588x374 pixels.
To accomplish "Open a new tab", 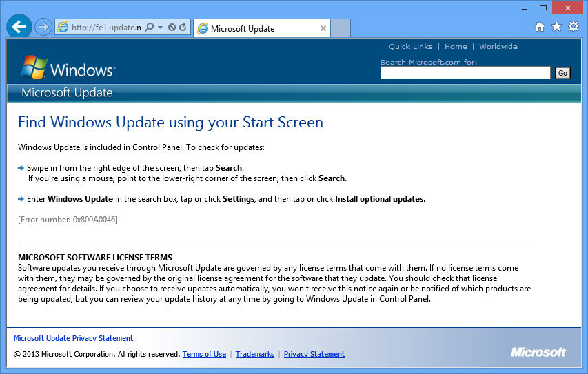I will (x=341, y=28).
